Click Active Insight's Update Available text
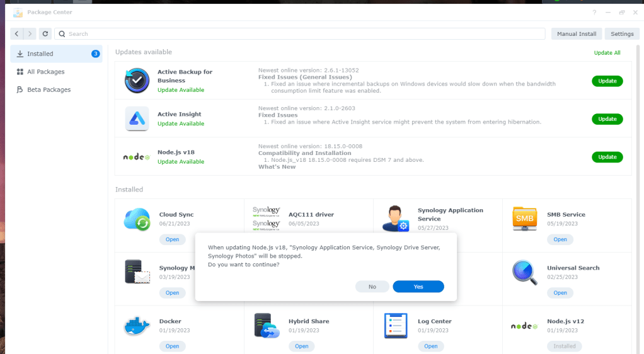This screenshot has height=354, width=644. [181, 123]
